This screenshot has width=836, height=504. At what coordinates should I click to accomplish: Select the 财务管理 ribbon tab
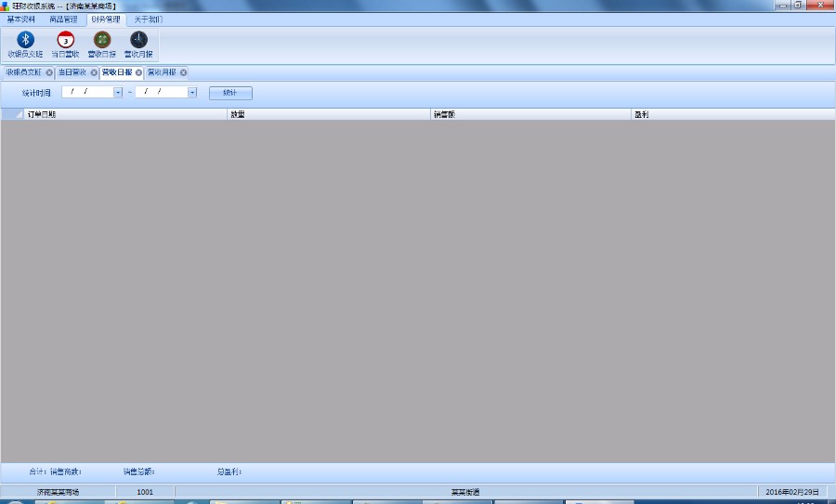[x=106, y=19]
